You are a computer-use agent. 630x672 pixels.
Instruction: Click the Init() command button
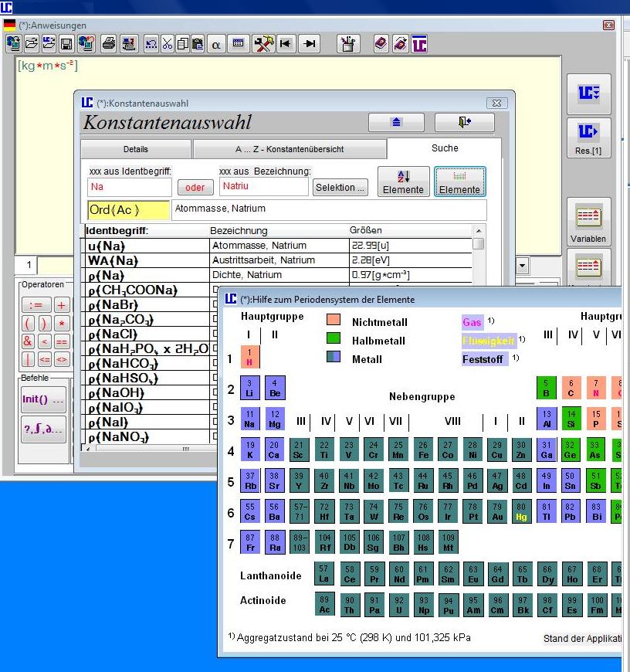click(x=43, y=399)
